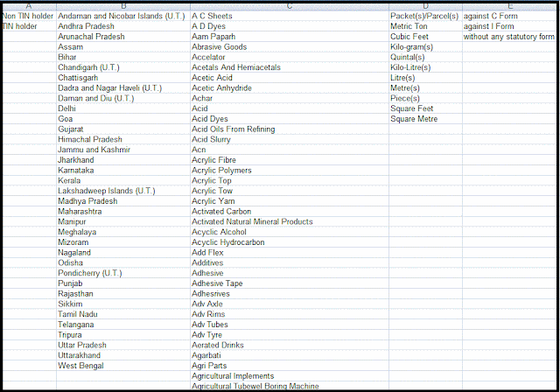This screenshot has height=392, width=560.
Task: Select 'Acetals And Hemiacetals' cell
Action: (x=290, y=67)
